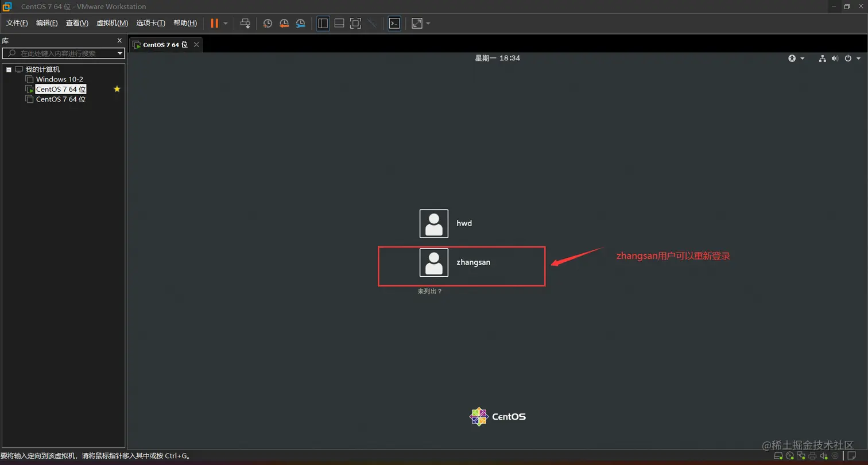
Task: Click the zhangsan user avatar
Action: click(434, 262)
